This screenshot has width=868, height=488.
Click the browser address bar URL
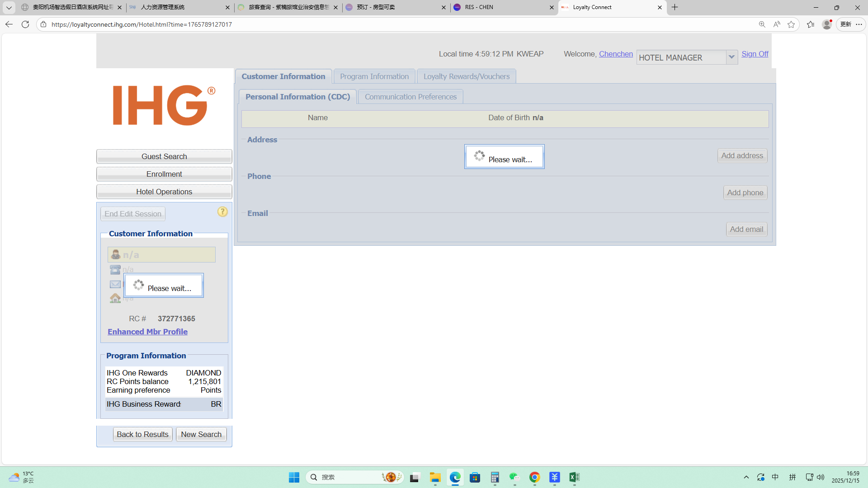(x=142, y=24)
